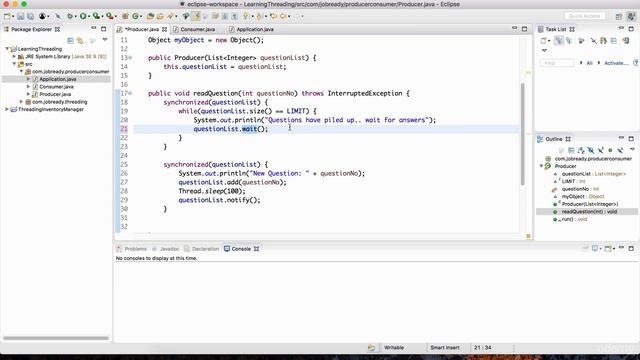The width and height of the screenshot is (640, 360).
Task: Click the Open Type icon in toolbar
Action: point(150,16)
